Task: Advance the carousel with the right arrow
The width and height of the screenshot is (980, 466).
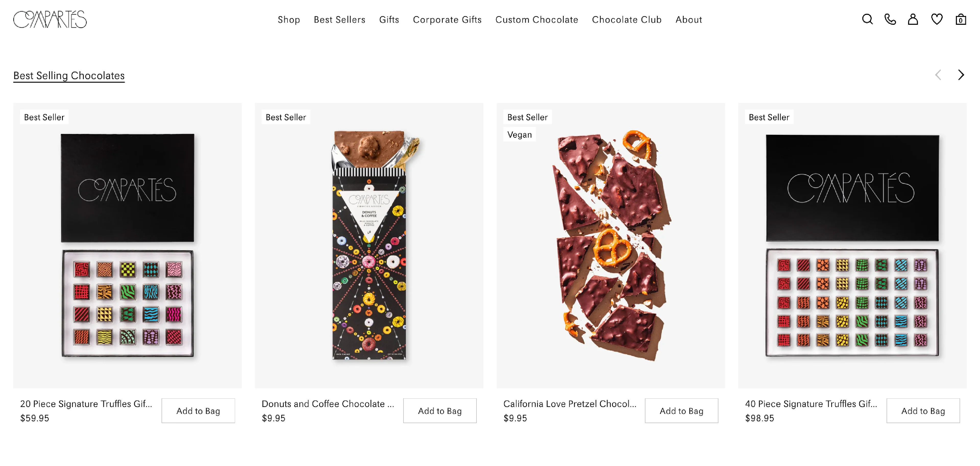Action: (x=961, y=75)
